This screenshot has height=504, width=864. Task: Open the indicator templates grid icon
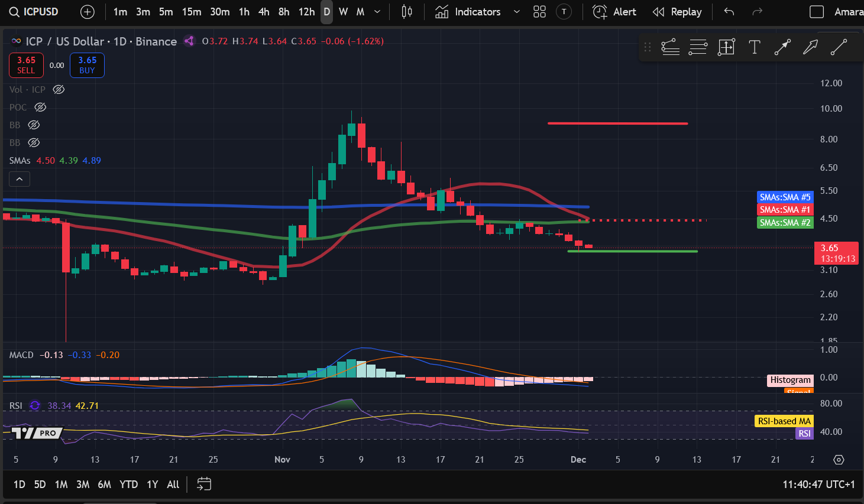point(539,12)
